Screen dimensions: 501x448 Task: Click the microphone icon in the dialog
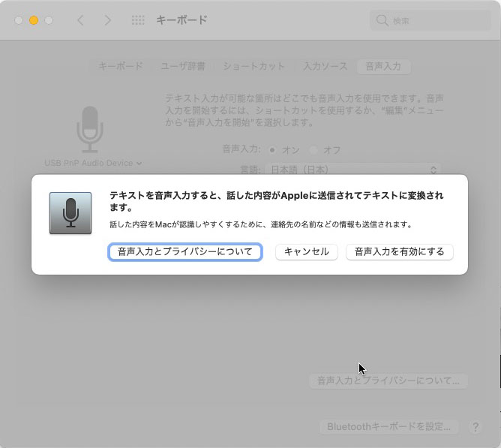(x=70, y=213)
